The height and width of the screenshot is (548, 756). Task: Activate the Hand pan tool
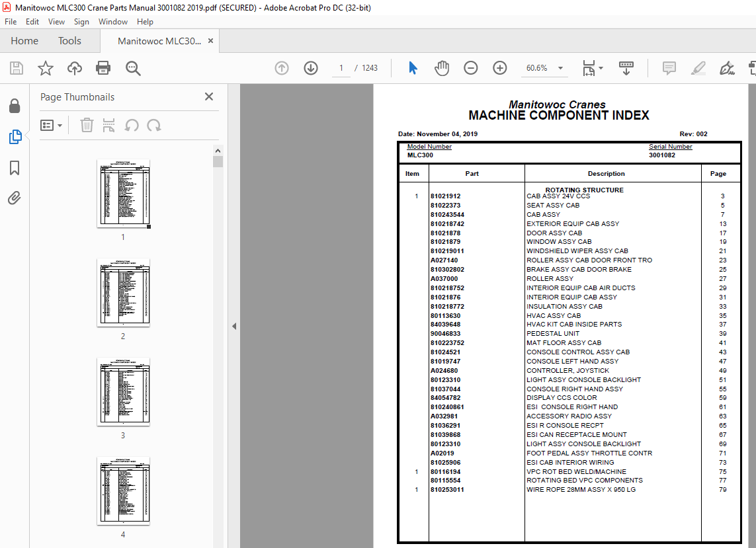click(x=442, y=68)
